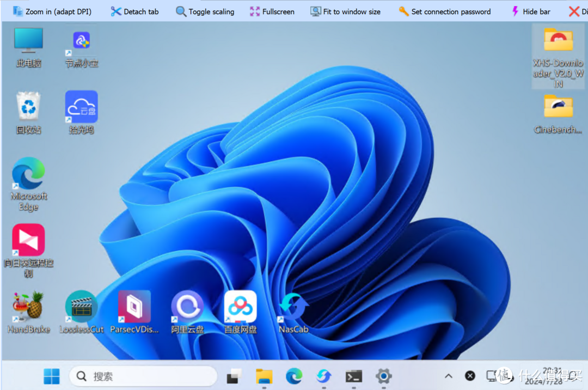Open Set connection password
This screenshot has width=588, height=390.
pos(444,11)
